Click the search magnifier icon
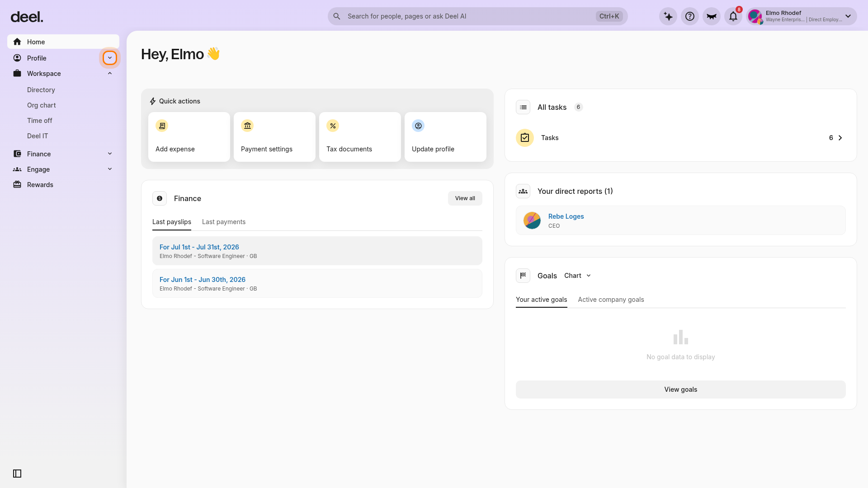 point(337,16)
